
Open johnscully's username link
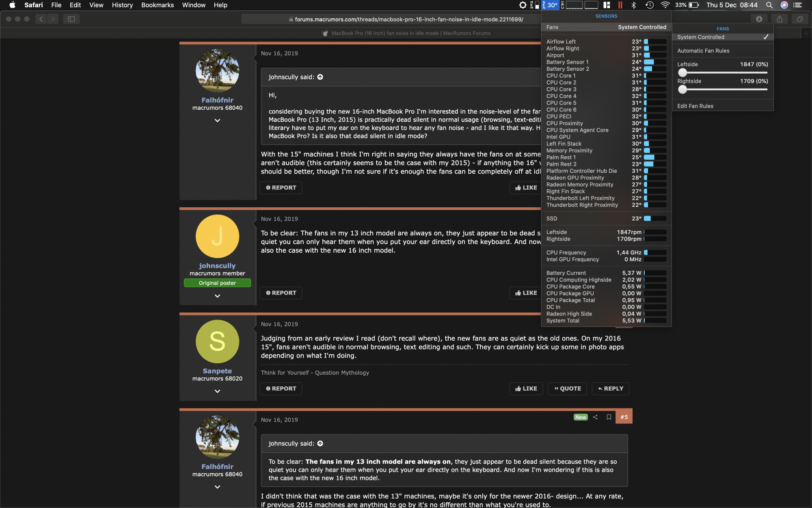coord(217,266)
